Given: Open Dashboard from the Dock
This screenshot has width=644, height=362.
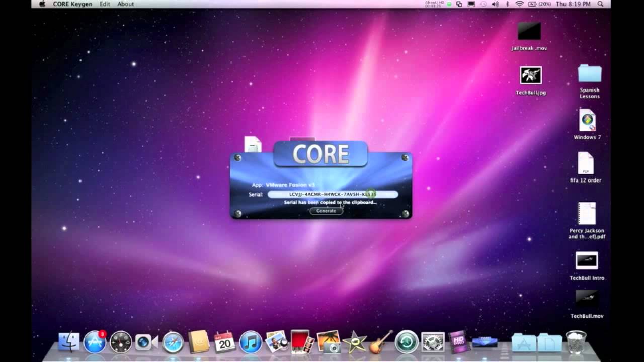Looking at the screenshot, I should click(x=121, y=342).
